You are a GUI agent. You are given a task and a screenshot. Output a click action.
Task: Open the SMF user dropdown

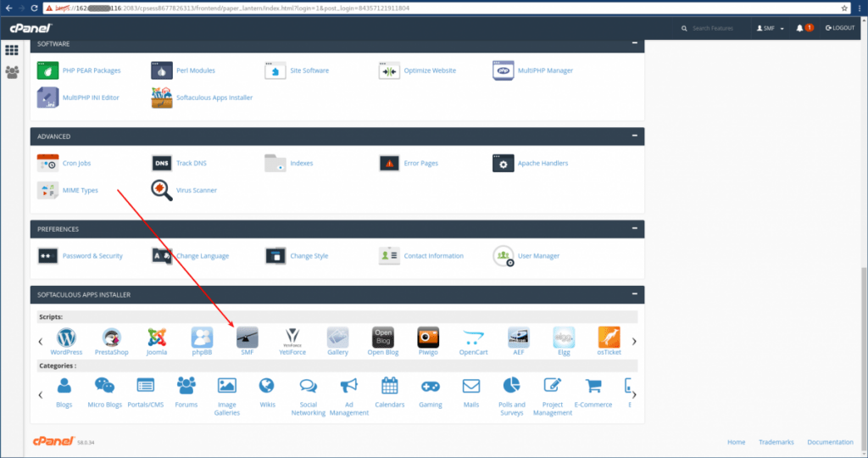(x=770, y=28)
